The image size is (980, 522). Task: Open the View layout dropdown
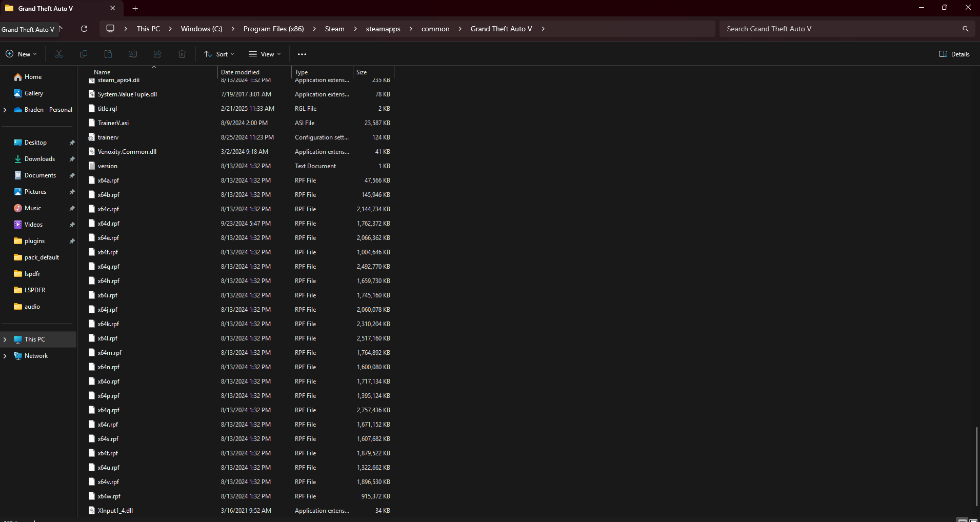265,54
